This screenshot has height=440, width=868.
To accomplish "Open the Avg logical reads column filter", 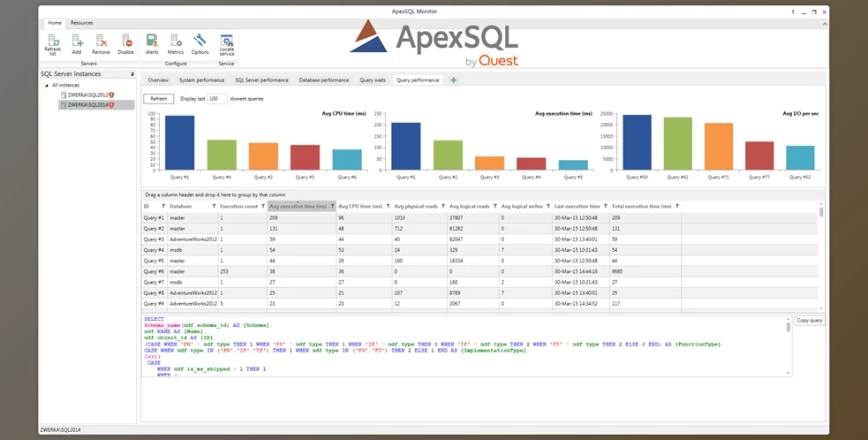I will coord(494,206).
